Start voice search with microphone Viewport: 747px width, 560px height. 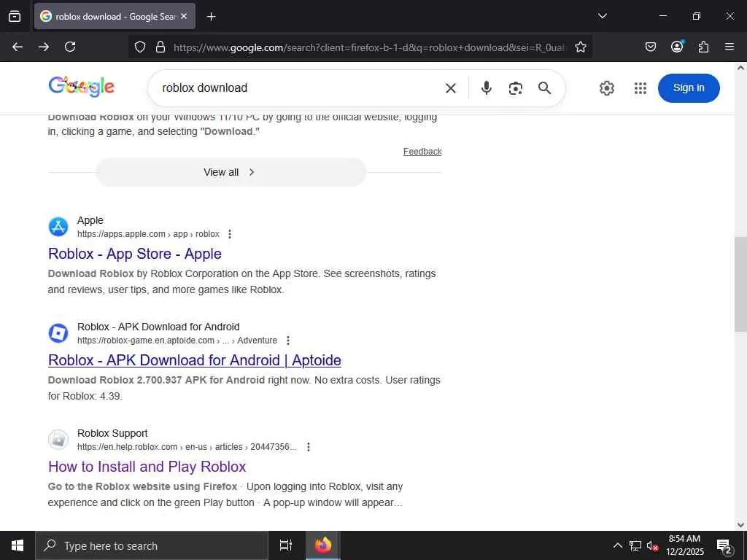(486, 88)
